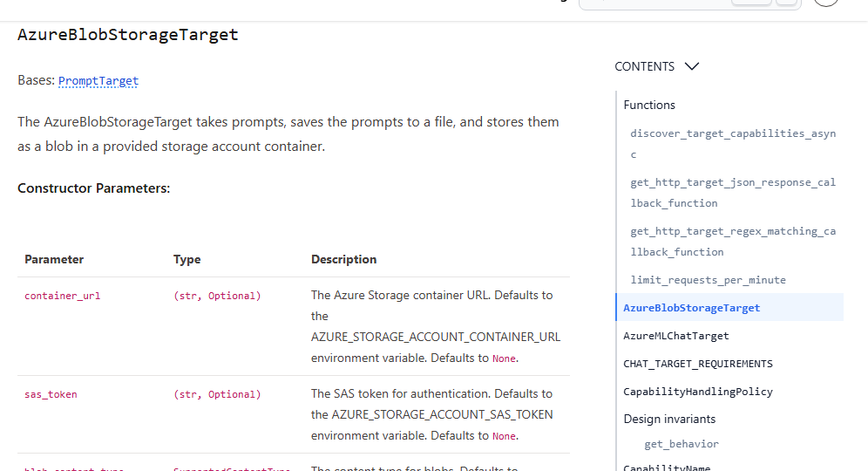The width and height of the screenshot is (868, 471).
Task: Click the CONTENTS label to toggle sidebar
Action: pos(644,66)
